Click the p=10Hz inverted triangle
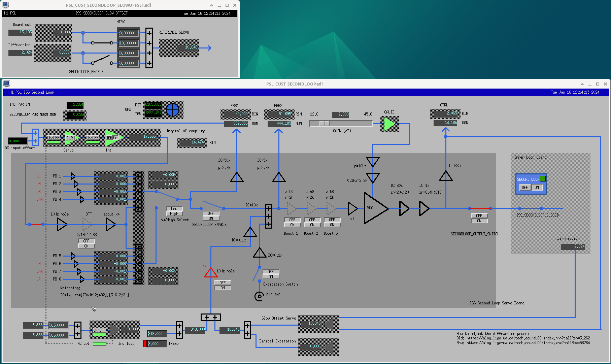Viewport: 611px width, 364px height. click(x=373, y=162)
